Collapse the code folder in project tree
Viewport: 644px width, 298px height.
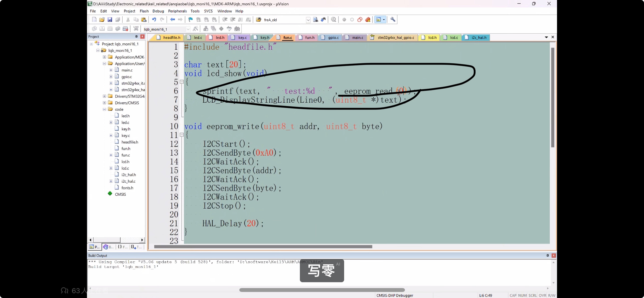click(x=104, y=109)
